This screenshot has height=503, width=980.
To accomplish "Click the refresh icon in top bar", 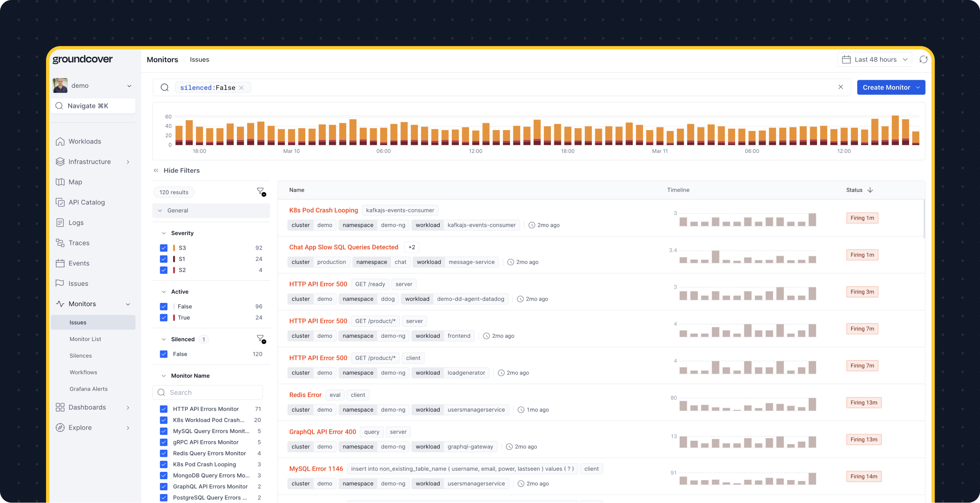I will click(923, 59).
